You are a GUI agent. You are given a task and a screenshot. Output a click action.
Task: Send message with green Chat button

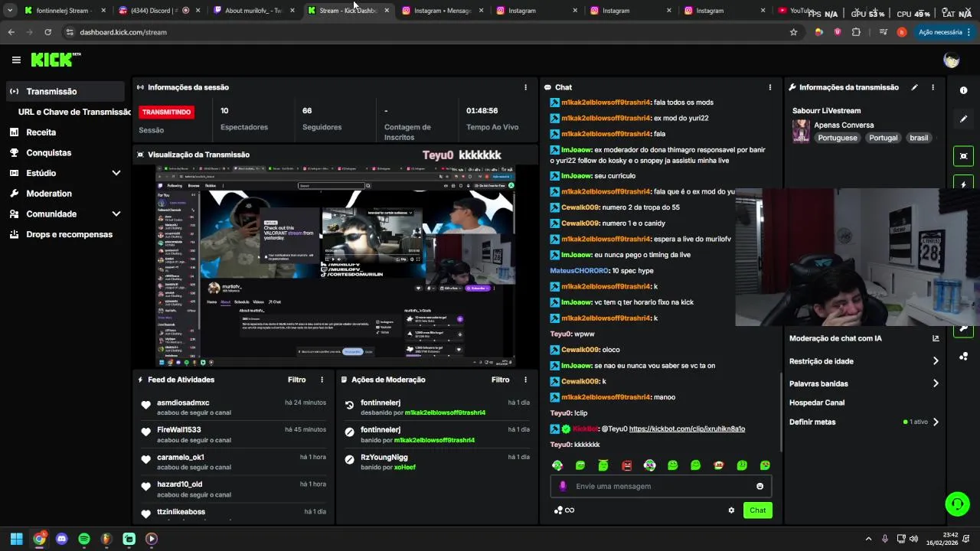pyautogui.click(x=757, y=510)
